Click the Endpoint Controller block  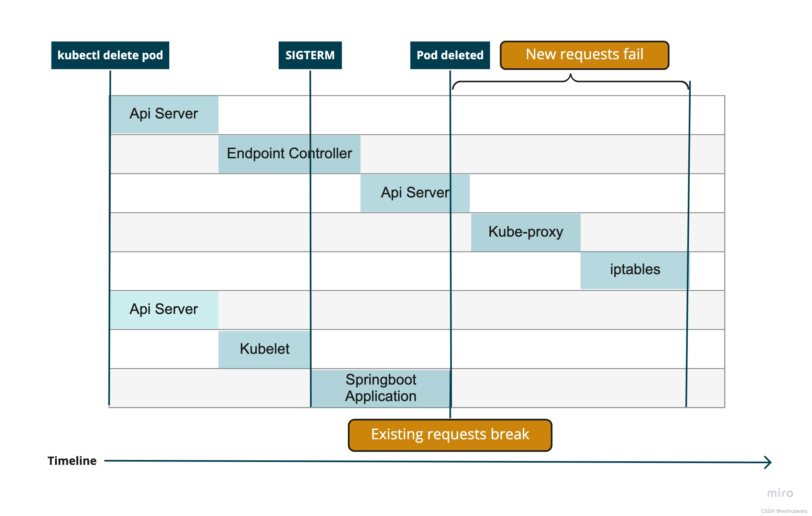[289, 154]
